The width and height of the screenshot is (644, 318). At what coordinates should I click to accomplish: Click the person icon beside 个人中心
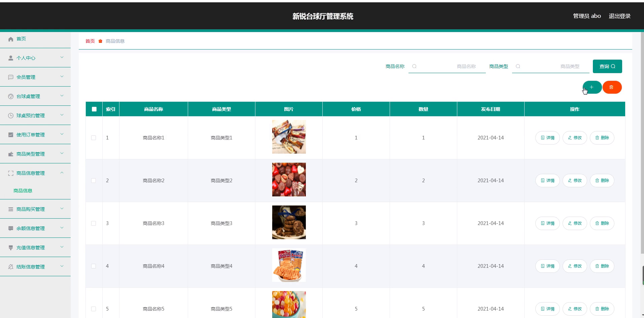coord(11,58)
